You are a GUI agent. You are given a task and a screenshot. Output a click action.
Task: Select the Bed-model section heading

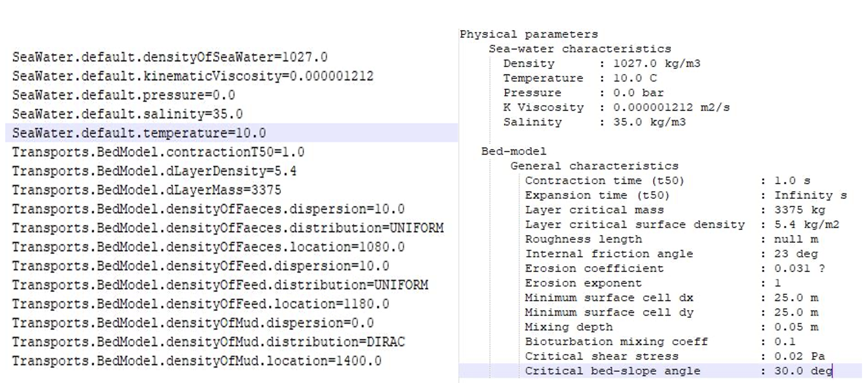click(514, 151)
